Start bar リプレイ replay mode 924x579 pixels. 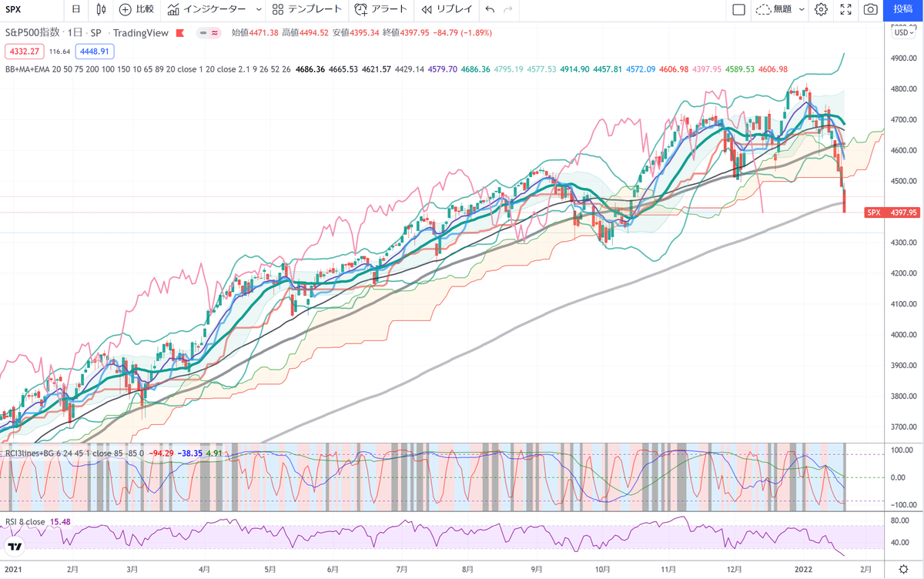point(447,9)
